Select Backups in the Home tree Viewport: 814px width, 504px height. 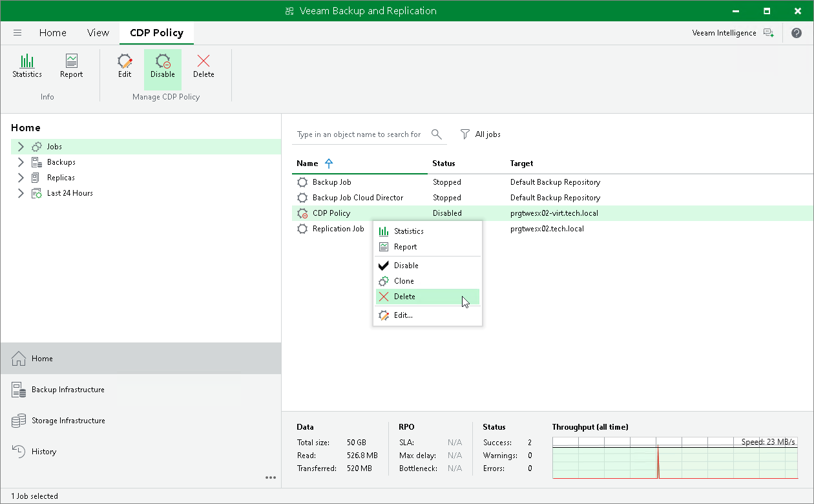61,162
